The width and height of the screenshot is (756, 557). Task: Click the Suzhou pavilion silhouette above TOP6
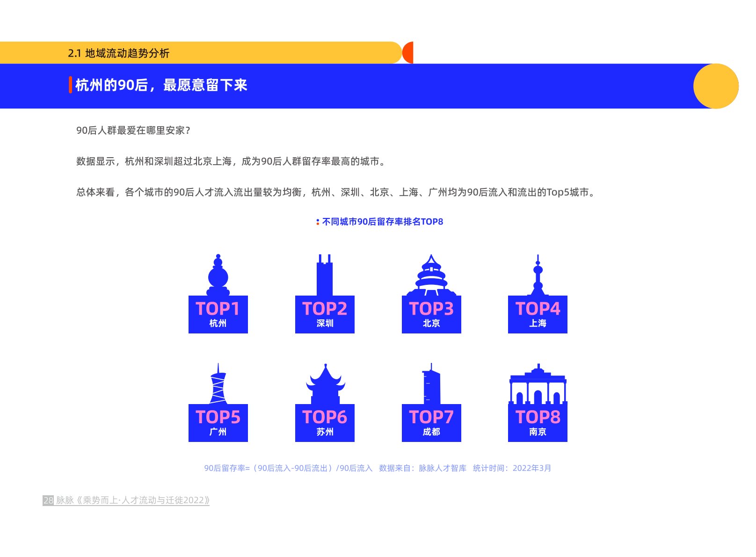pyautogui.click(x=325, y=384)
